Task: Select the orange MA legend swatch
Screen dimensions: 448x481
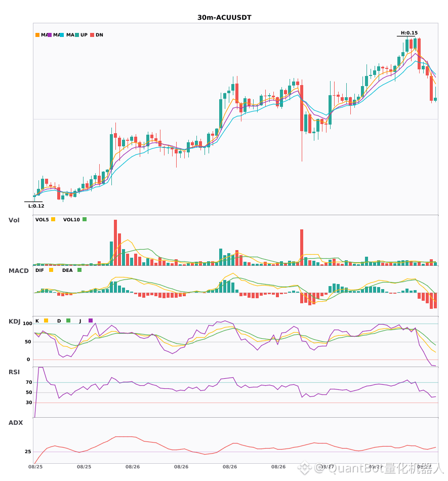Action: pyautogui.click(x=37, y=35)
